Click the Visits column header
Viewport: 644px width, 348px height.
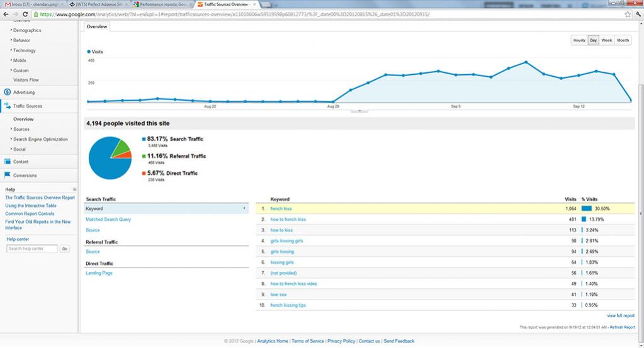(570, 199)
